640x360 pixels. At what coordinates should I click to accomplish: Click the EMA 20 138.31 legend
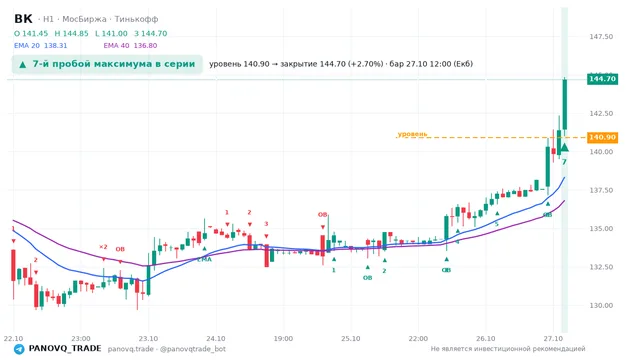pos(40,46)
